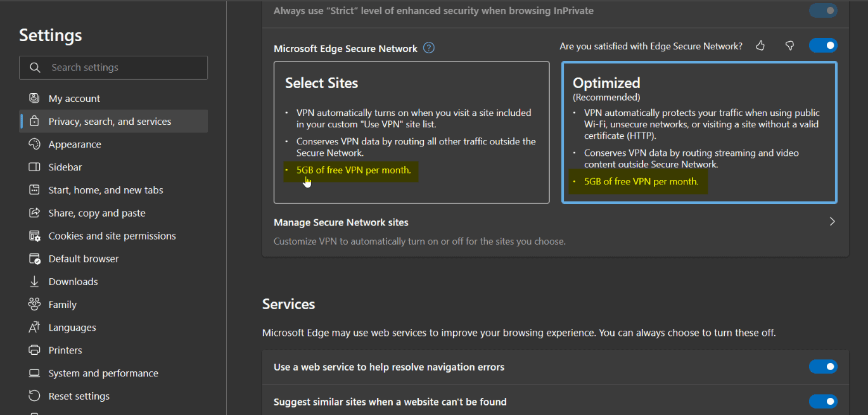Open Reset settings page
Screen dimensions: 868x415
tap(113, 396)
